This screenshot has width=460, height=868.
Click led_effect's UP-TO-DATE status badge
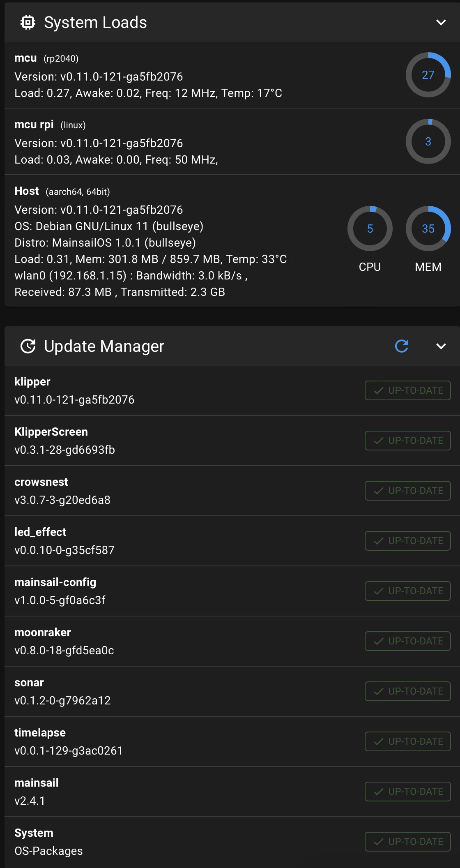point(407,541)
